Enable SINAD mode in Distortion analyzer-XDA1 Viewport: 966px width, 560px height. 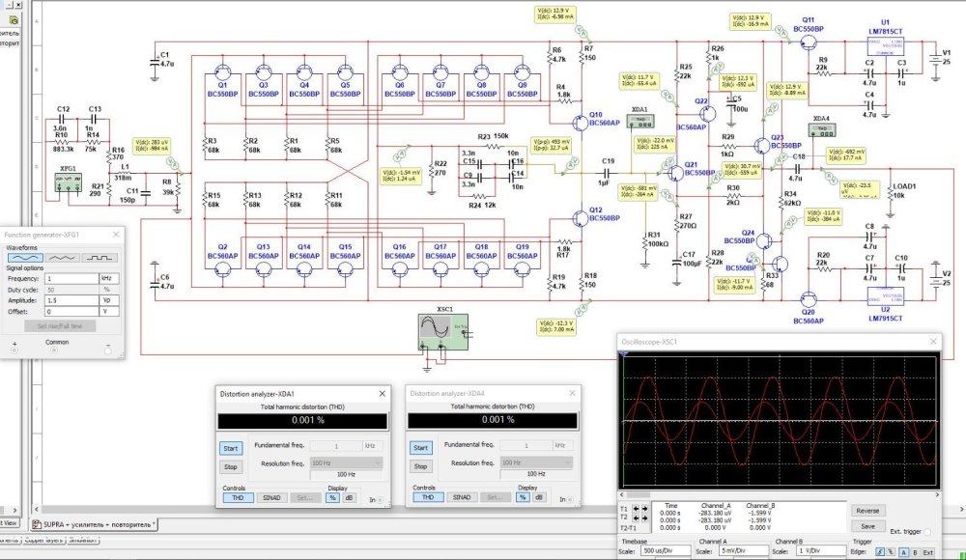click(x=273, y=497)
